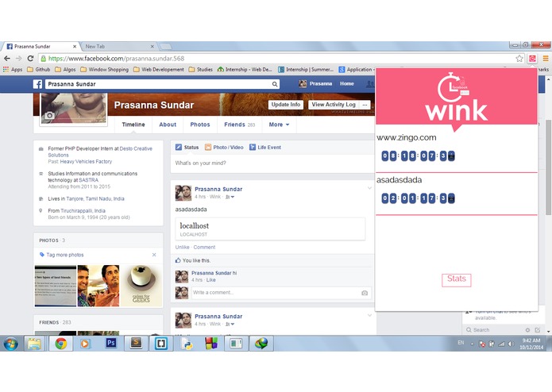Open the Windows Start menu
This screenshot has width=552, height=392.
pos(10,344)
